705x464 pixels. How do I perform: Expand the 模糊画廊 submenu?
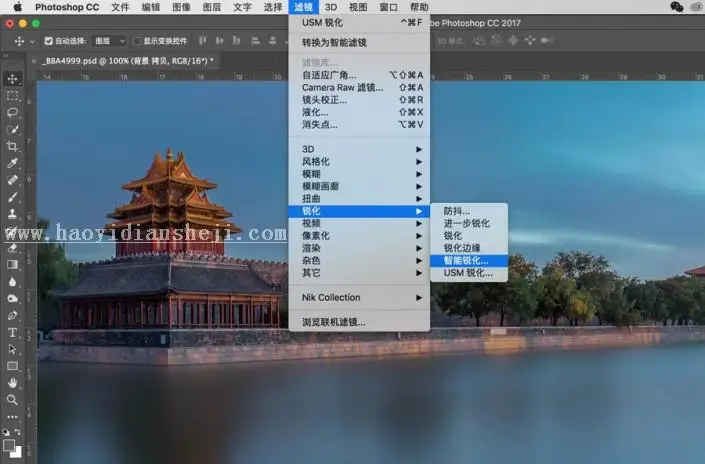pyautogui.click(x=359, y=186)
